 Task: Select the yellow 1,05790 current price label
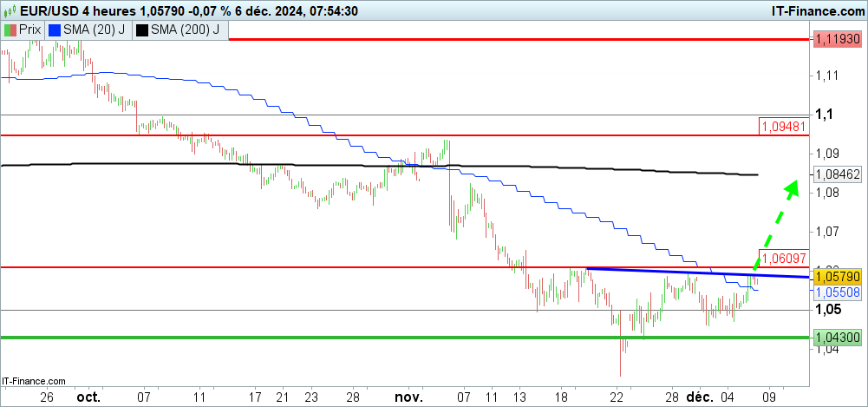coord(838,277)
